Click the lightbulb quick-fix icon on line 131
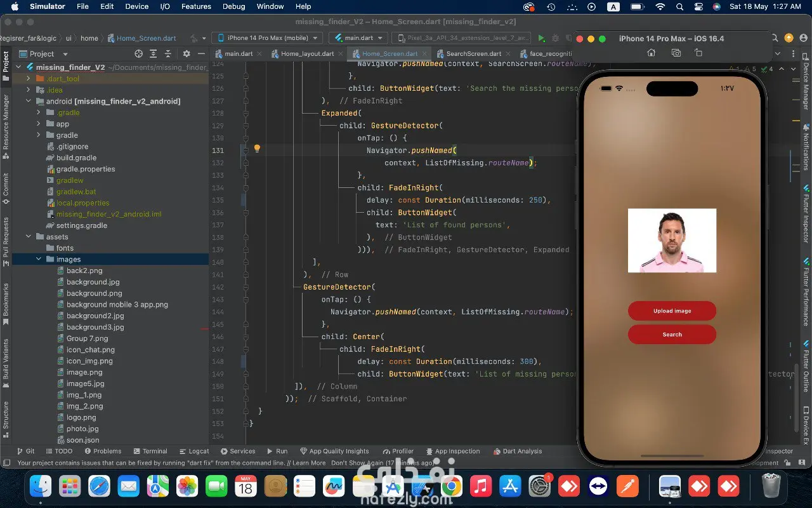The width and height of the screenshot is (812, 508). pos(257,149)
